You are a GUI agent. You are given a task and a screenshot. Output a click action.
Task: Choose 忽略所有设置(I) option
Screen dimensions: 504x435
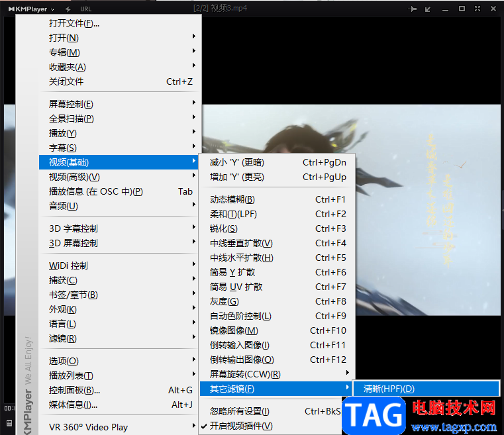pos(271,411)
